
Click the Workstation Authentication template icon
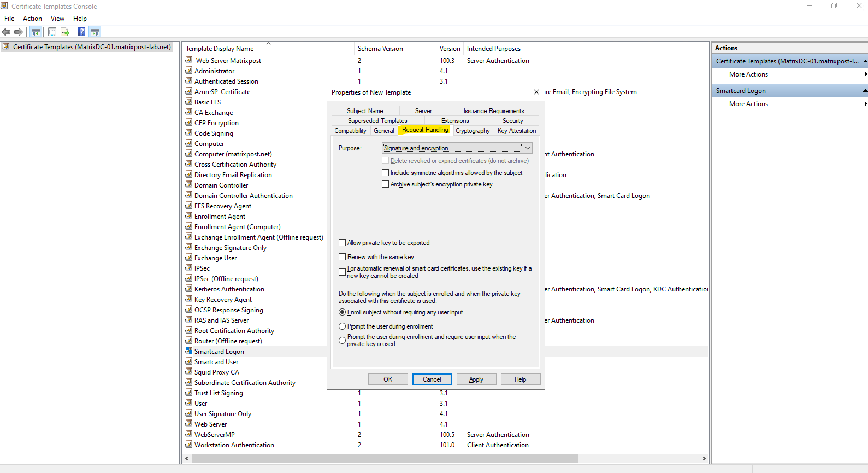tap(188, 445)
